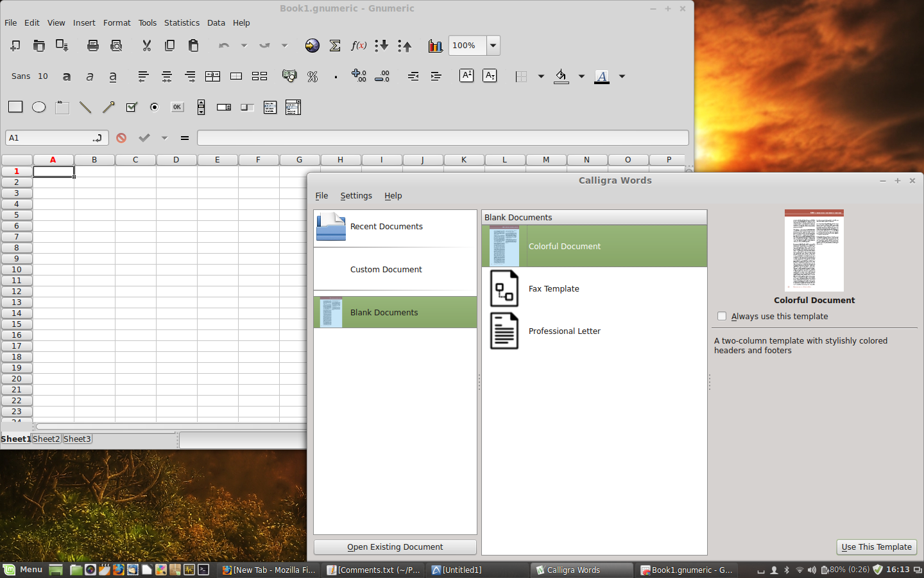The height and width of the screenshot is (578, 924).
Task: Click the Colorful Document preview thumbnail
Action: (814, 250)
